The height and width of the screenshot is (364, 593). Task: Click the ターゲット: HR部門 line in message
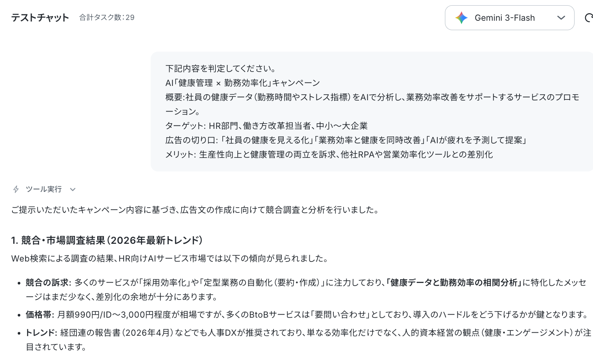[266, 126]
